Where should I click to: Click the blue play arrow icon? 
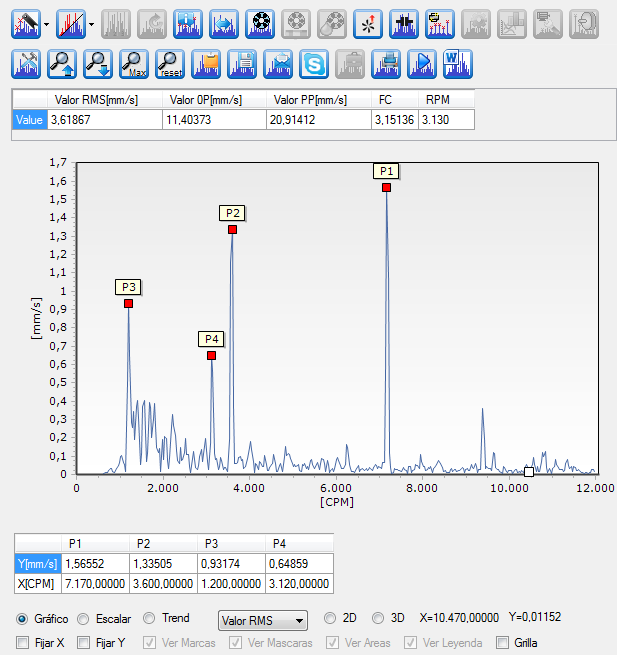pyautogui.click(x=422, y=64)
